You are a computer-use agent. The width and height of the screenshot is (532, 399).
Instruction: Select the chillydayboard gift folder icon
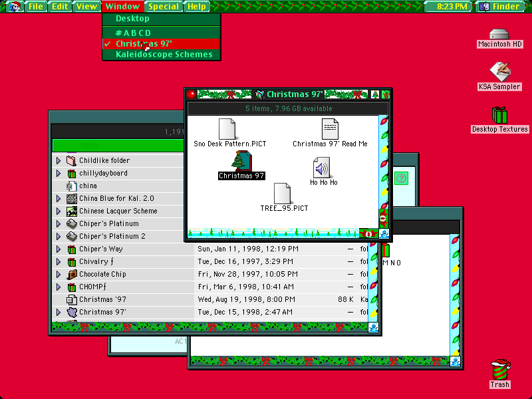(71, 174)
